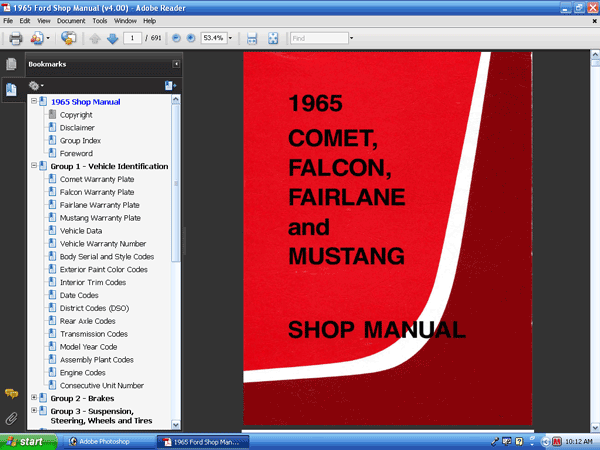The image size is (600, 450).
Task: Select the Bookmarks panel icon
Action: pyautogui.click(x=11, y=90)
